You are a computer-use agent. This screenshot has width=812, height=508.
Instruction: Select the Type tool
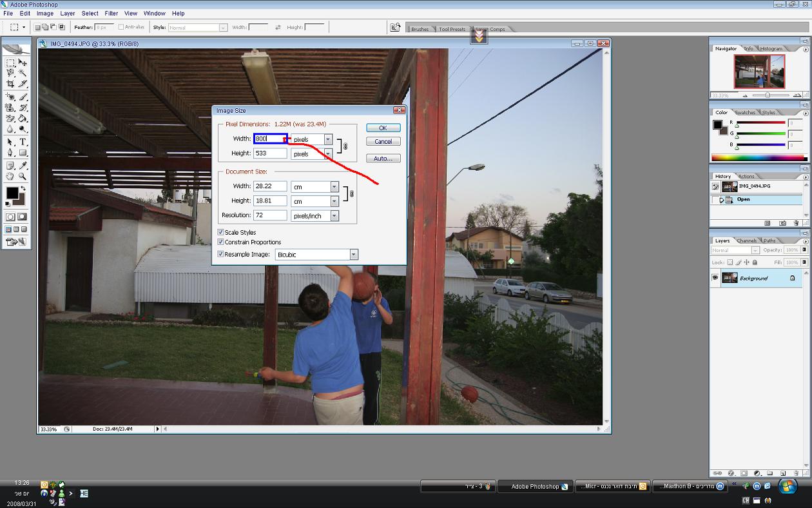point(23,142)
